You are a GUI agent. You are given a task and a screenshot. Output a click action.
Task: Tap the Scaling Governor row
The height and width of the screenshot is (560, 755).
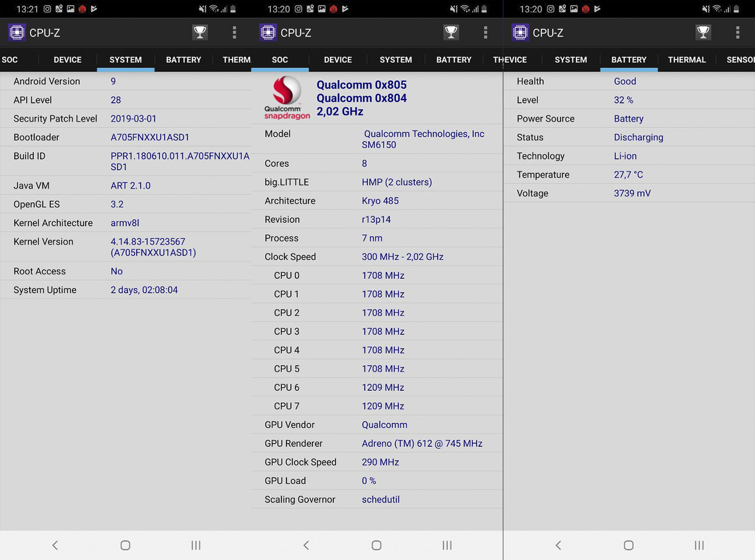377,499
